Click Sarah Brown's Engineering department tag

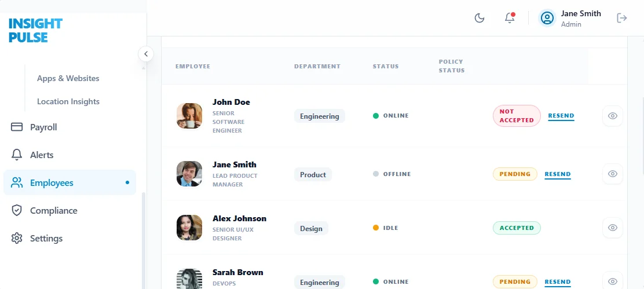[x=320, y=283]
